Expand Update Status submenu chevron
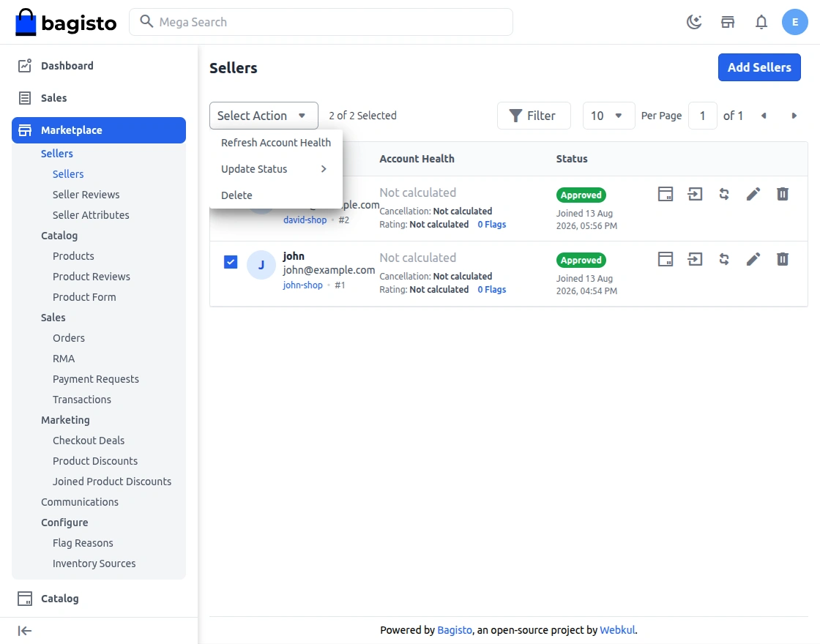Viewport: 820px width, 644px height. (324, 169)
